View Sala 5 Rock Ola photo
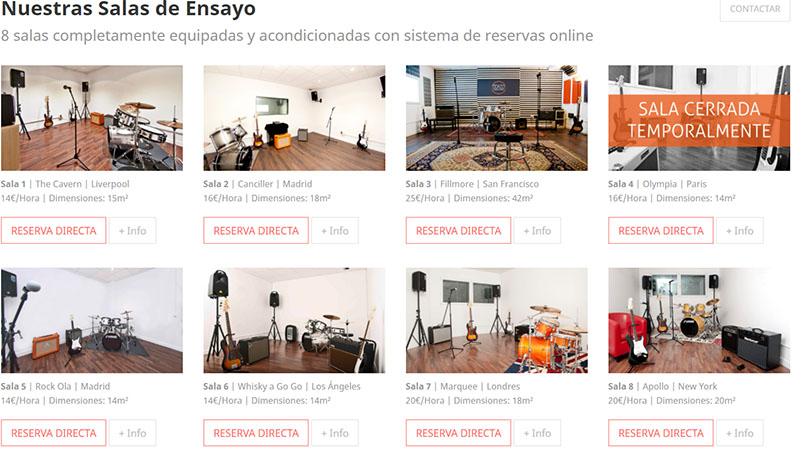This screenshot has height=463, width=800. (x=92, y=321)
